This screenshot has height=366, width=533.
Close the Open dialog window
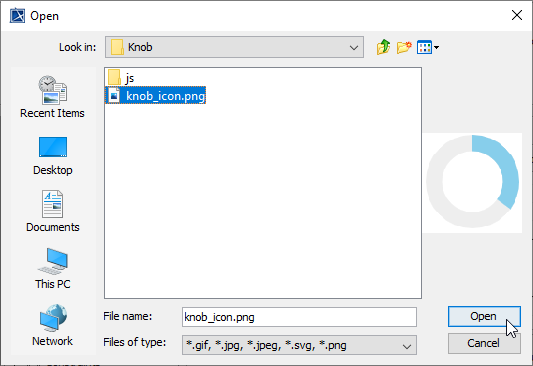click(517, 15)
